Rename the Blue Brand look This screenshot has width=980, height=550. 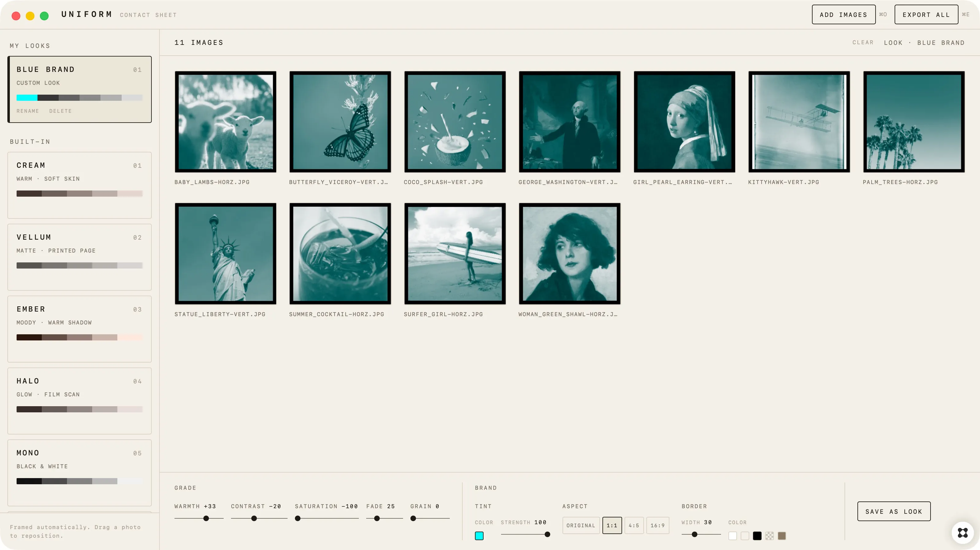pyautogui.click(x=28, y=111)
